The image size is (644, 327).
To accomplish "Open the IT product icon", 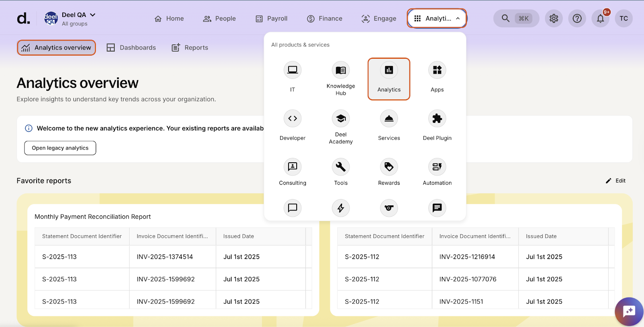I will [x=292, y=70].
